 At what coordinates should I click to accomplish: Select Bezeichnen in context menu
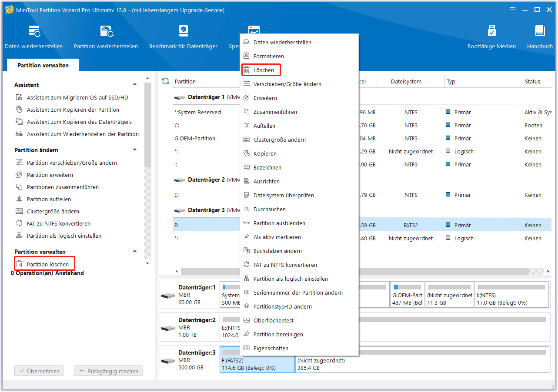(x=299, y=168)
